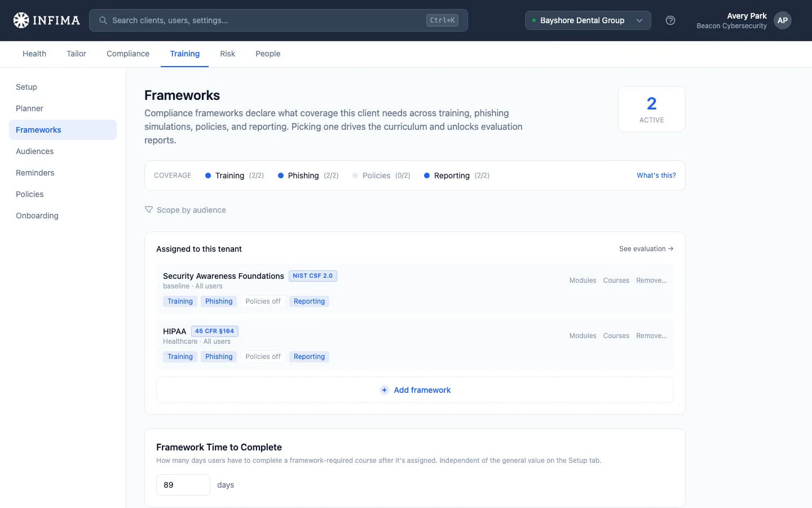This screenshot has height=508, width=812.
Task: Click the HIPAA framework title
Action: (174, 331)
